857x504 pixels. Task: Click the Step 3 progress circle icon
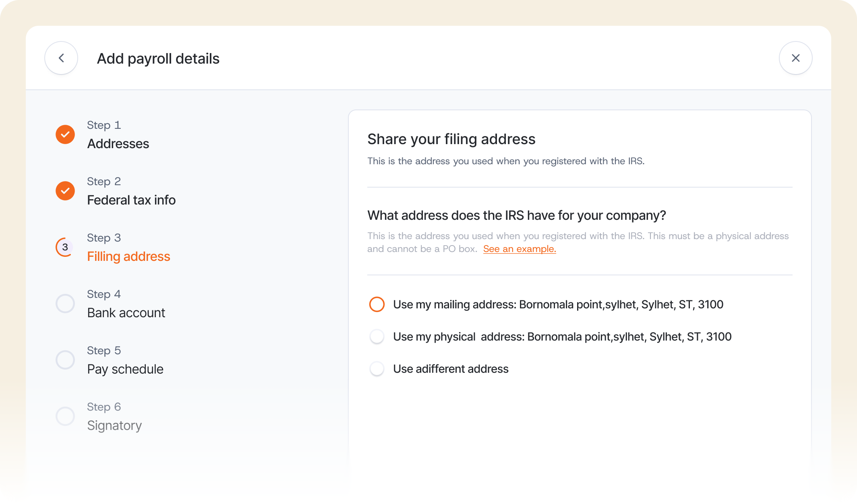coord(65,247)
